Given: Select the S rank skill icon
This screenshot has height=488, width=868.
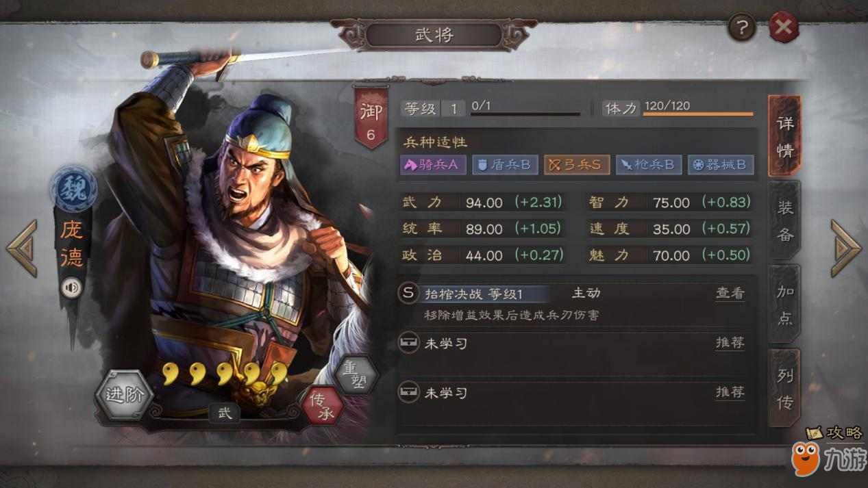Looking at the screenshot, I should [408, 294].
